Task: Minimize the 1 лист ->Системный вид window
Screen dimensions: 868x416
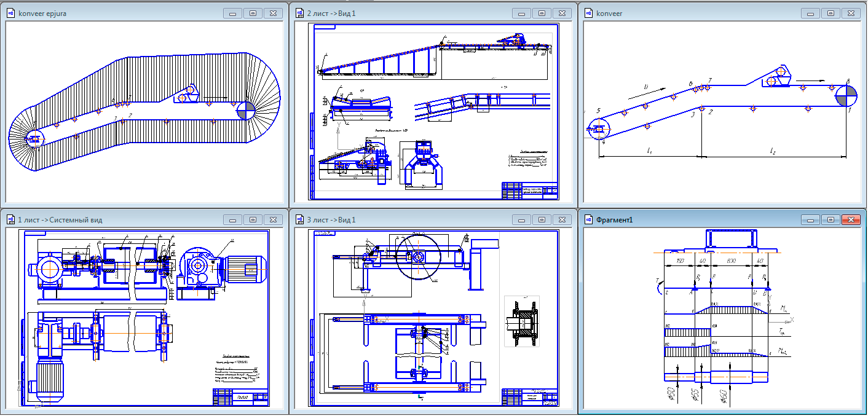Action: click(232, 219)
